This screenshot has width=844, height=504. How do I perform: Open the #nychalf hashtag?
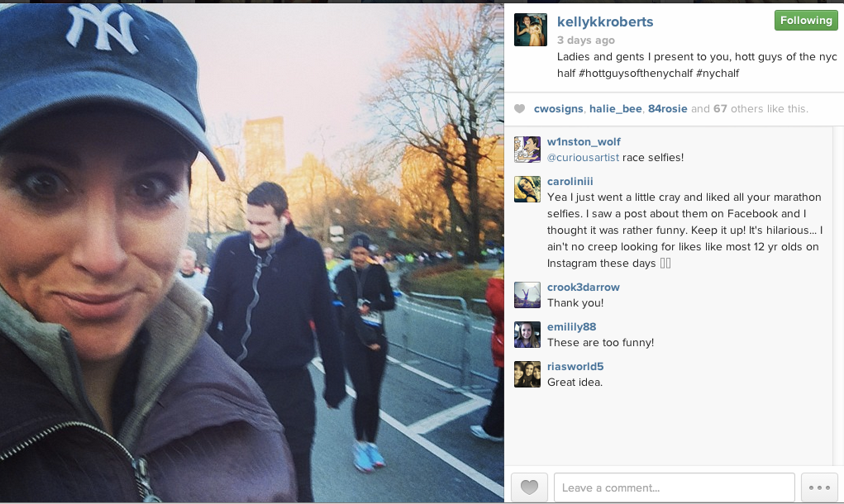click(x=718, y=74)
